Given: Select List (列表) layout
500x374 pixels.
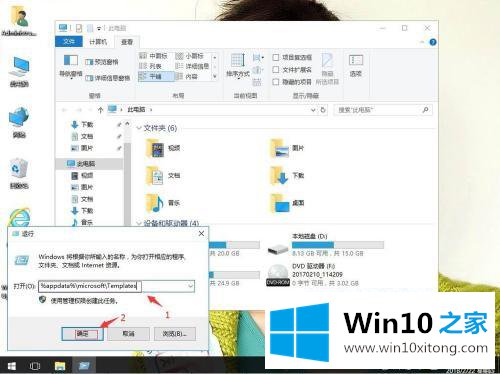Looking at the screenshot, I should [151, 66].
